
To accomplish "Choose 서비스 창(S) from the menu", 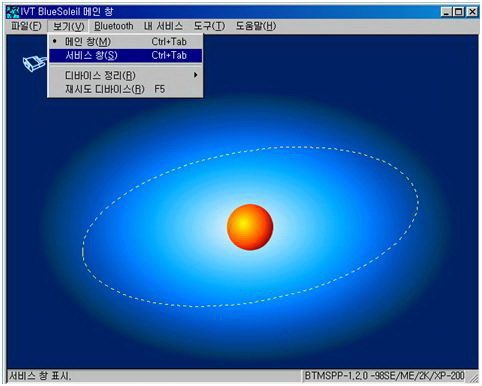I will pos(125,55).
